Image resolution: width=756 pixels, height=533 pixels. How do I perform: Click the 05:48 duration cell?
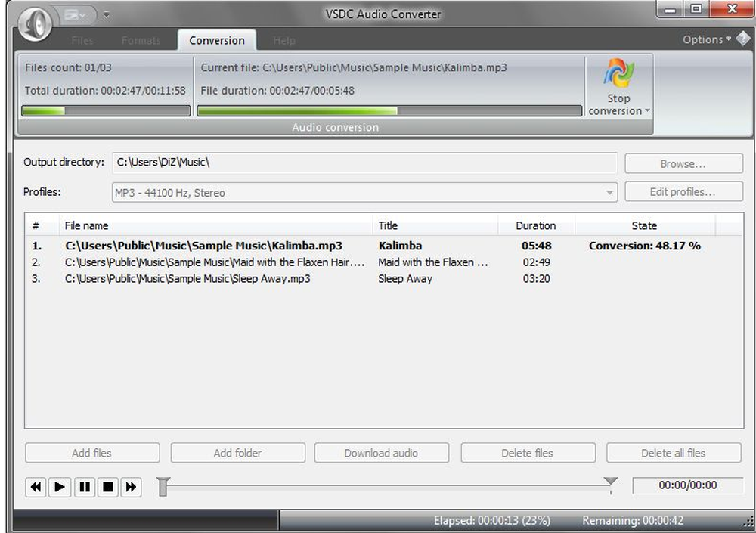(x=536, y=246)
